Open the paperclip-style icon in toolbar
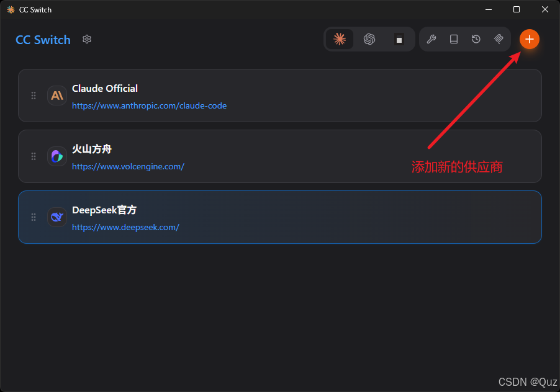This screenshot has height=392, width=560. (x=499, y=39)
